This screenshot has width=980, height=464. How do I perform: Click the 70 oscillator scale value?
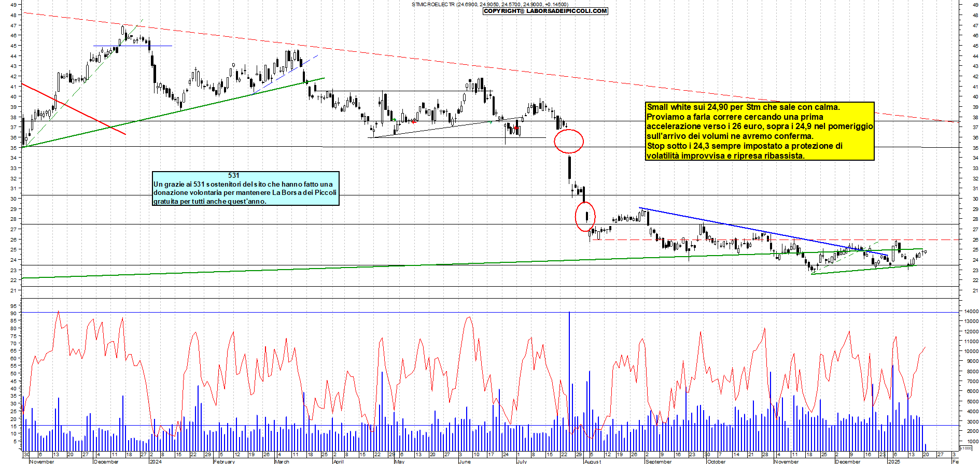(13, 343)
